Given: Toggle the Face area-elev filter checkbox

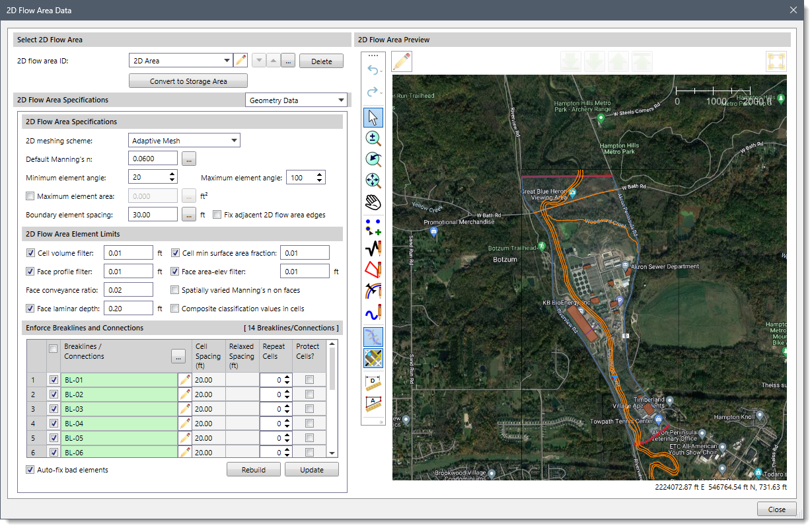Looking at the screenshot, I should [x=176, y=272].
